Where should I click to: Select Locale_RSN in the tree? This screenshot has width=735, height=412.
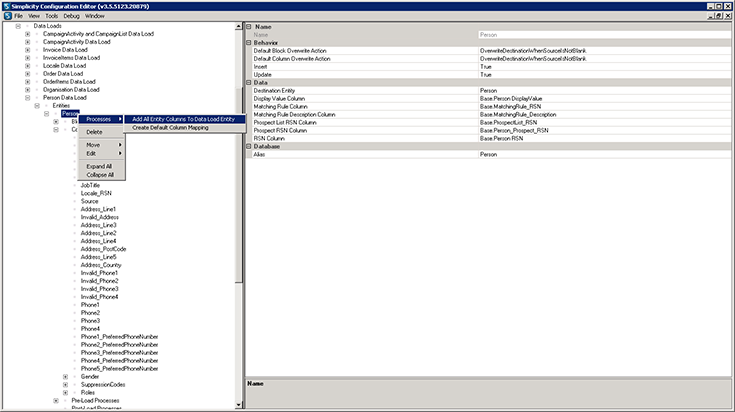point(96,194)
